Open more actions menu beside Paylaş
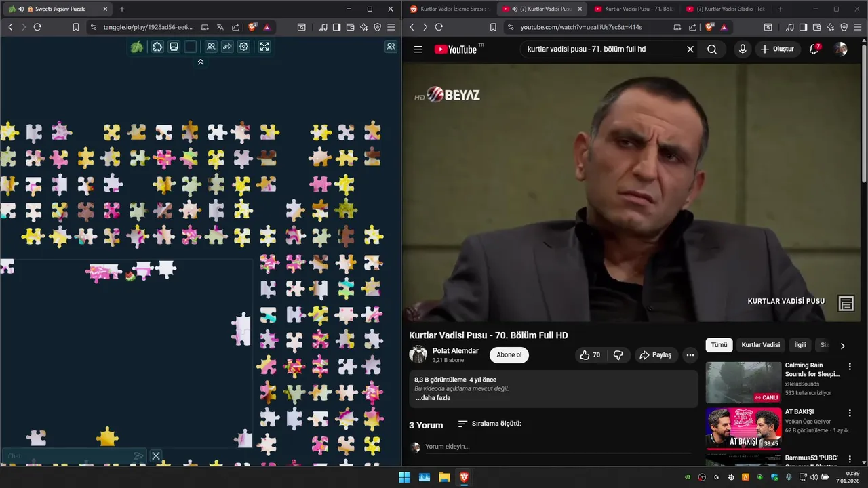 tap(690, 355)
